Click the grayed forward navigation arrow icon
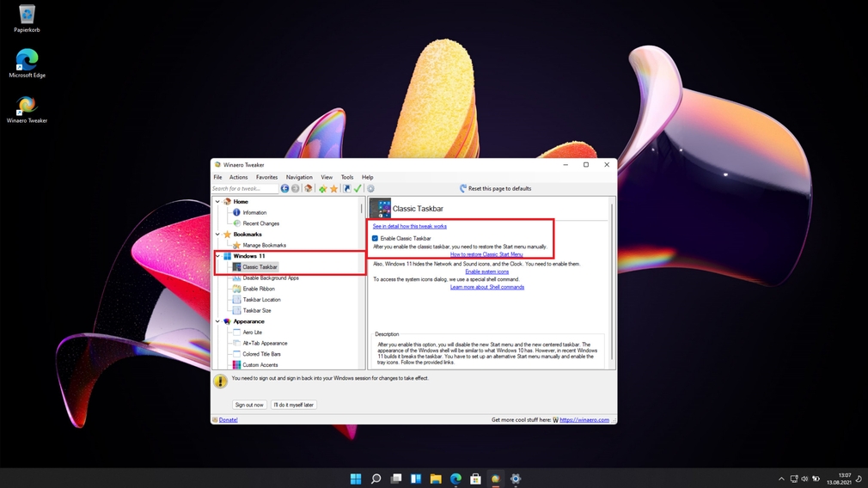Viewport: 868px width, 488px height. [295, 189]
